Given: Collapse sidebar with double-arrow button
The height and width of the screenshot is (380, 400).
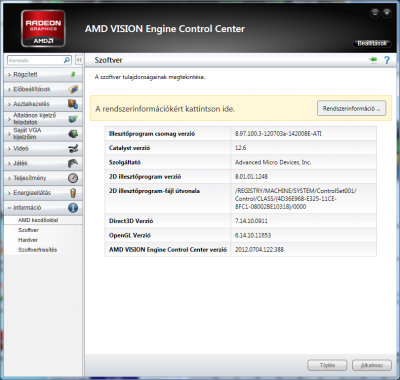Looking at the screenshot, I should coord(79,60).
